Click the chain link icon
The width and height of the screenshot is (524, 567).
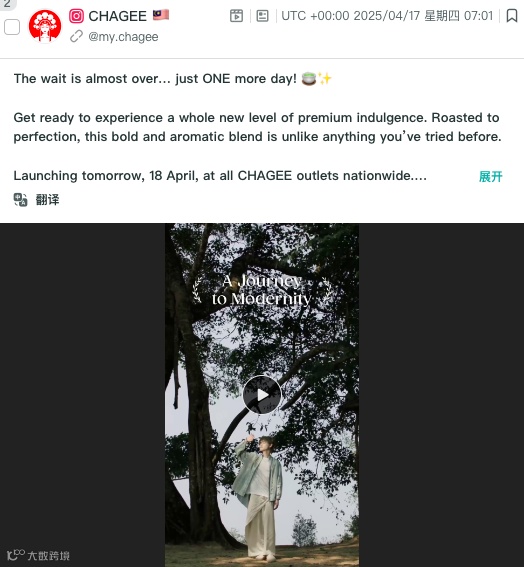76,37
